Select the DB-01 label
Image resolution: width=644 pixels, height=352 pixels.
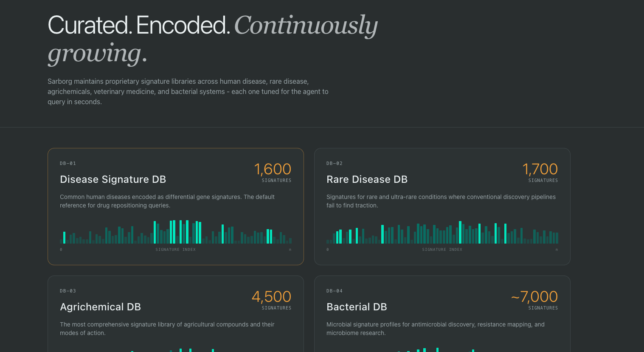(68, 163)
